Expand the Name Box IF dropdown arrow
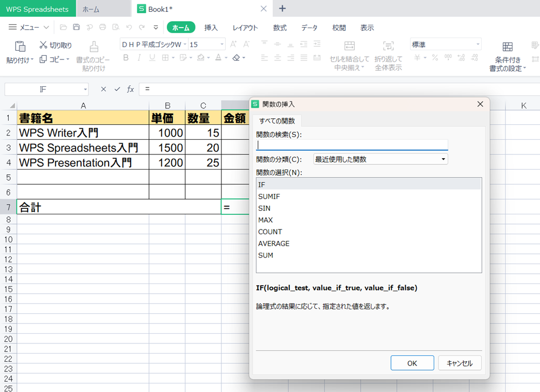 point(85,90)
